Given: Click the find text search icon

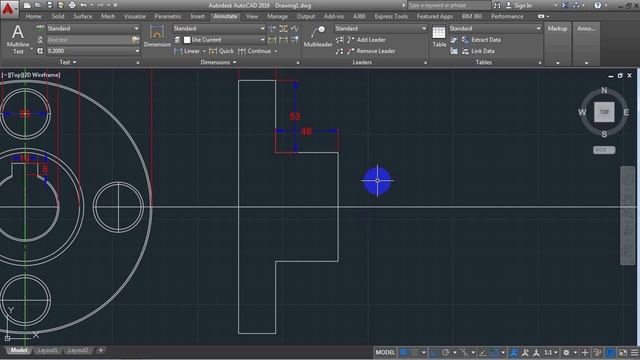Looking at the screenshot, I should 135,40.
